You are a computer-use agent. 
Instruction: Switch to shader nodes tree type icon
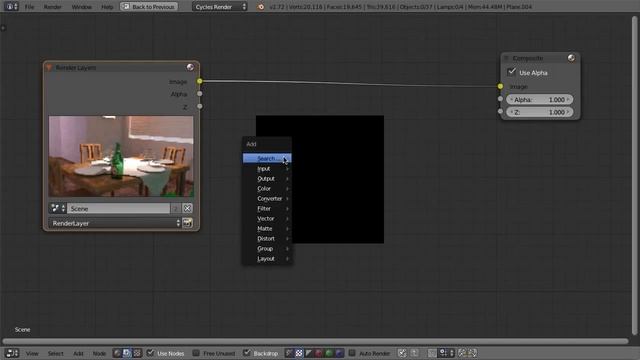click(x=117, y=353)
